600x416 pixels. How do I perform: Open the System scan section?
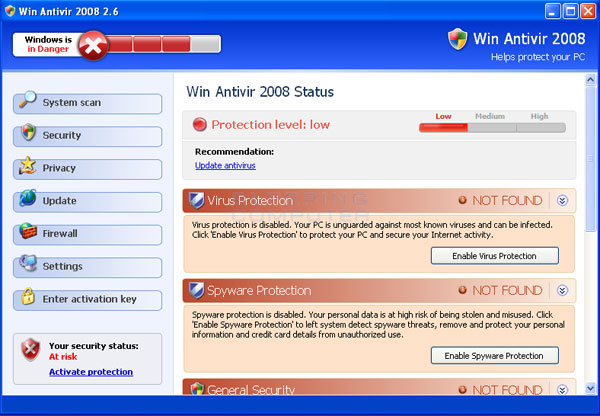coord(88,104)
